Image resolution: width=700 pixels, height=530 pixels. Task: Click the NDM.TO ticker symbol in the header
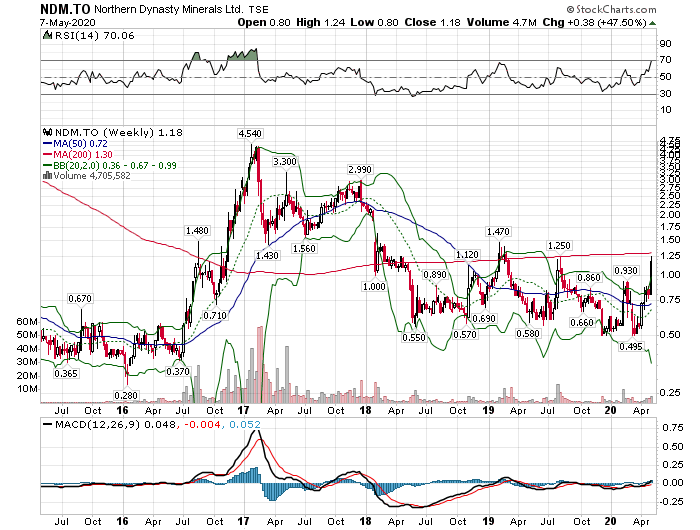pyautogui.click(x=65, y=9)
